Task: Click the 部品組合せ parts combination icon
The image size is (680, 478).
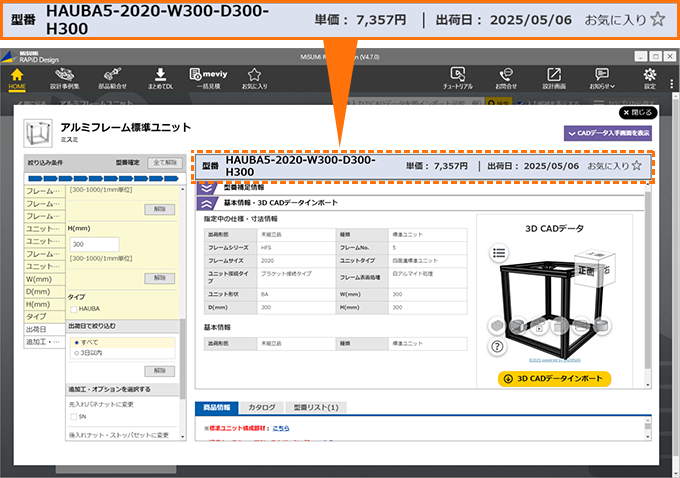Action: [x=112, y=78]
